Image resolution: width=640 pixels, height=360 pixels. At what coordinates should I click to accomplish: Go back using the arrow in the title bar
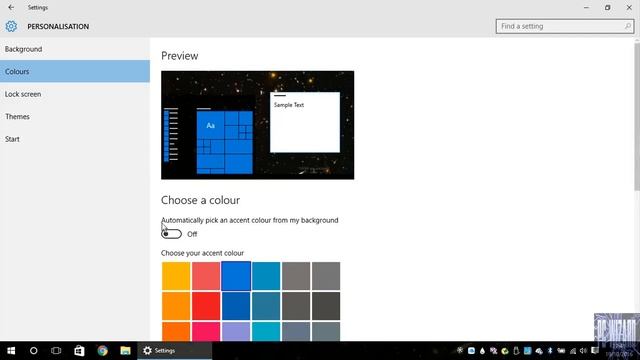pos(11,7)
